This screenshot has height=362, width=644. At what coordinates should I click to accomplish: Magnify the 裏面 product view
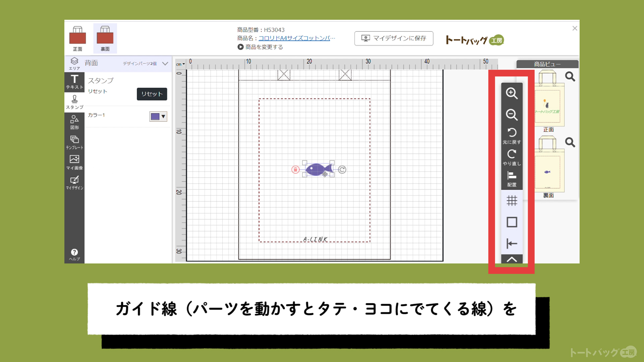tap(570, 142)
